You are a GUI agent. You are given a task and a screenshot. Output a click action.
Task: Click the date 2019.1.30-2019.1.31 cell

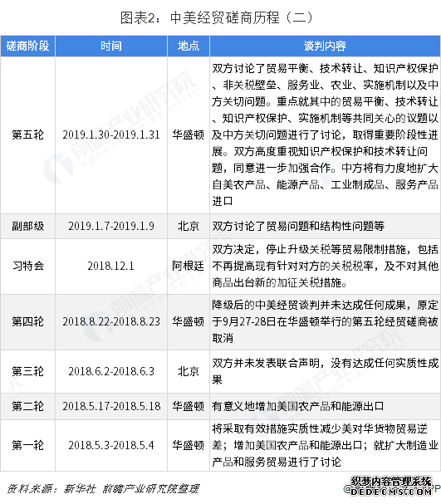coord(111,135)
